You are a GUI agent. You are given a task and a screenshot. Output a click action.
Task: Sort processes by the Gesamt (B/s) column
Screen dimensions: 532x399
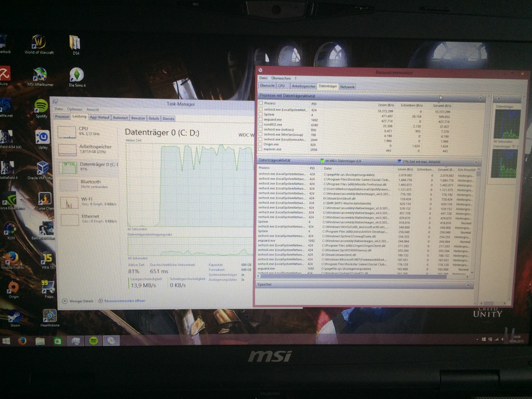point(442,106)
